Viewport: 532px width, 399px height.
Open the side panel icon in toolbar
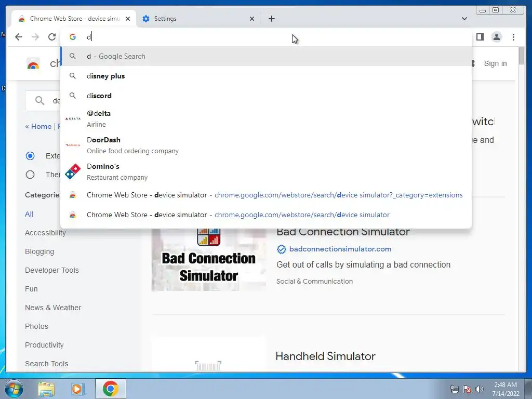click(480, 37)
